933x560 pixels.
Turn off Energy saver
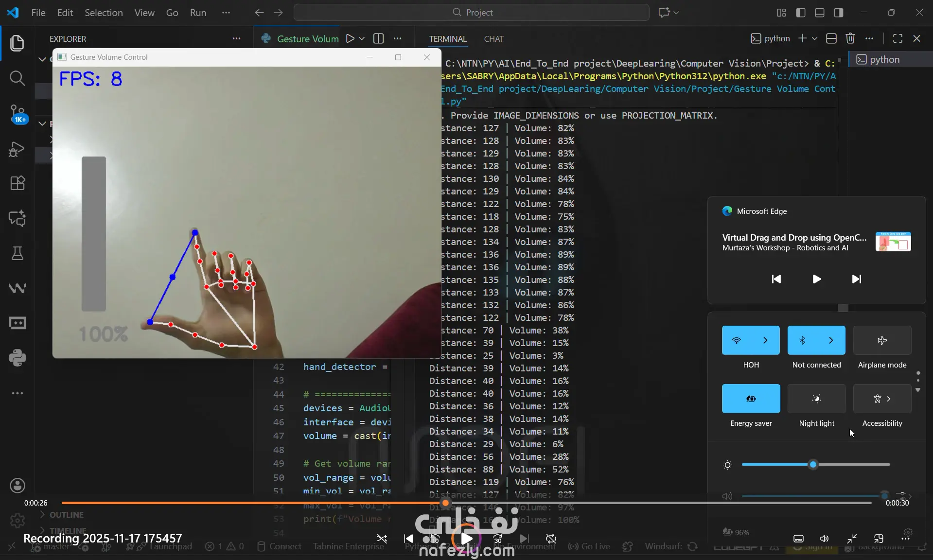(x=751, y=399)
